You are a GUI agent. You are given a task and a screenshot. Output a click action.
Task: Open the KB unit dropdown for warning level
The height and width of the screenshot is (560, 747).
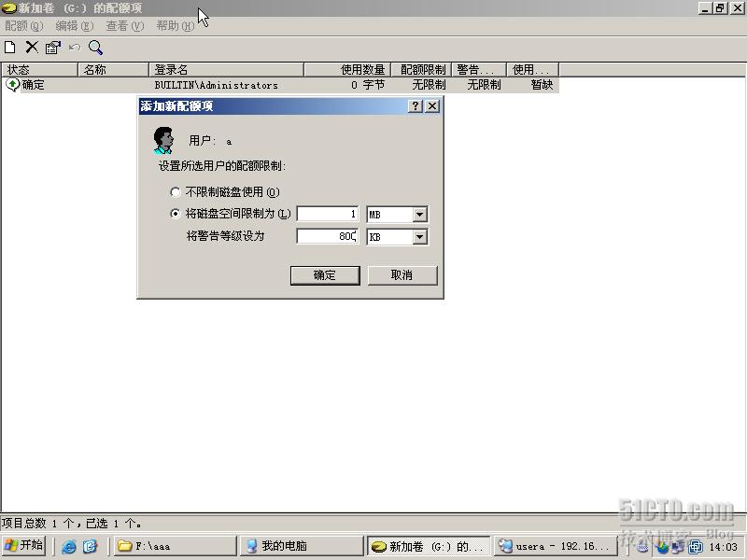[419, 237]
